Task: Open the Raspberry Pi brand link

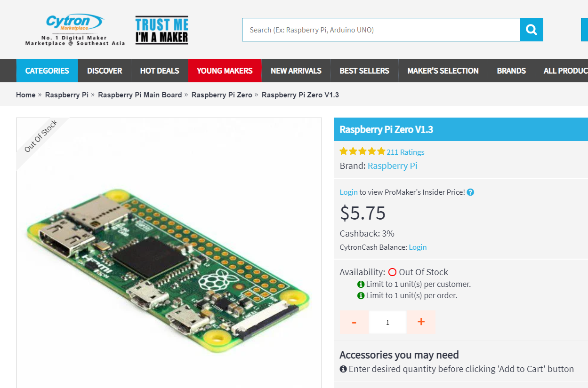Action: pyautogui.click(x=392, y=166)
